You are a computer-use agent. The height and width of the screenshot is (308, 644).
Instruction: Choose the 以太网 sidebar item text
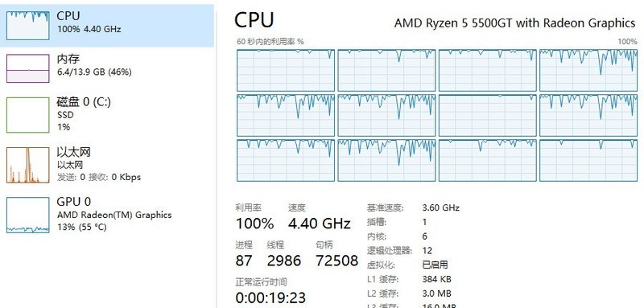click(98, 164)
